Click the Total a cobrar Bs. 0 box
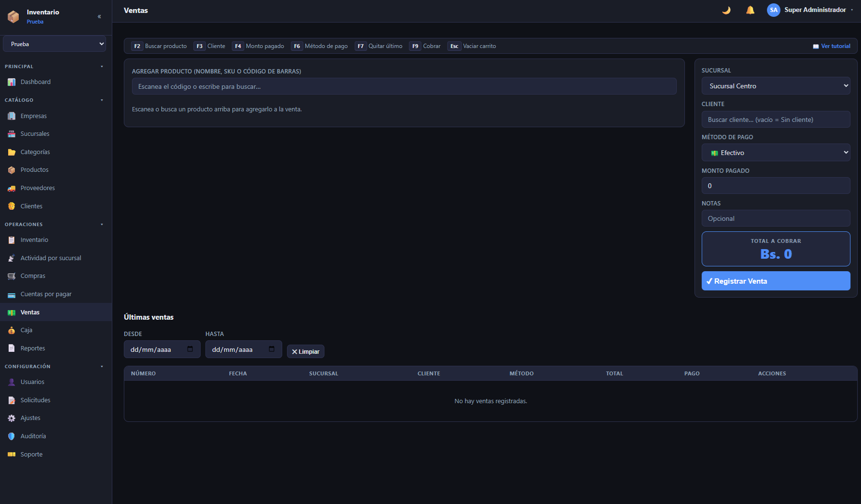The image size is (861, 504). tap(776, 249)
